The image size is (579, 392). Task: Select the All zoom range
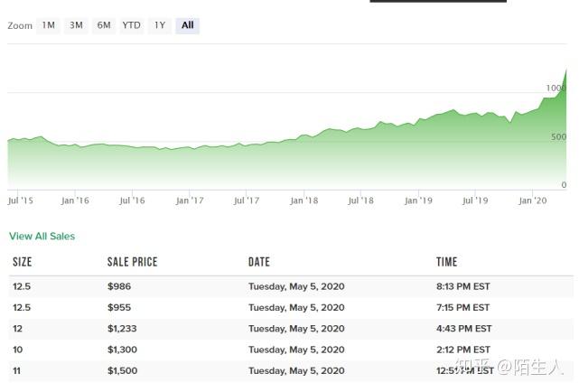[x=187, y=25]
